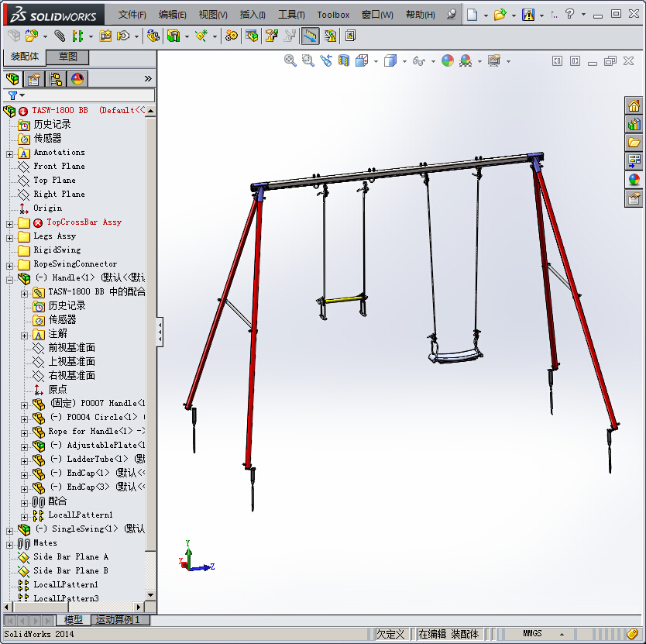The width and height of the screenshot is (646, 644).
Task: Open the 插入(I) menu
Action: click(x=253, y=15)
